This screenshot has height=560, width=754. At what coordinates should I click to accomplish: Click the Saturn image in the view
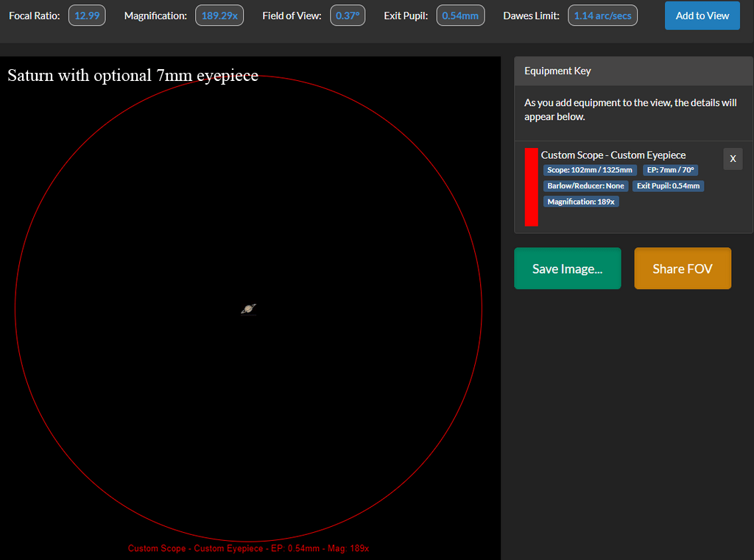248,309
